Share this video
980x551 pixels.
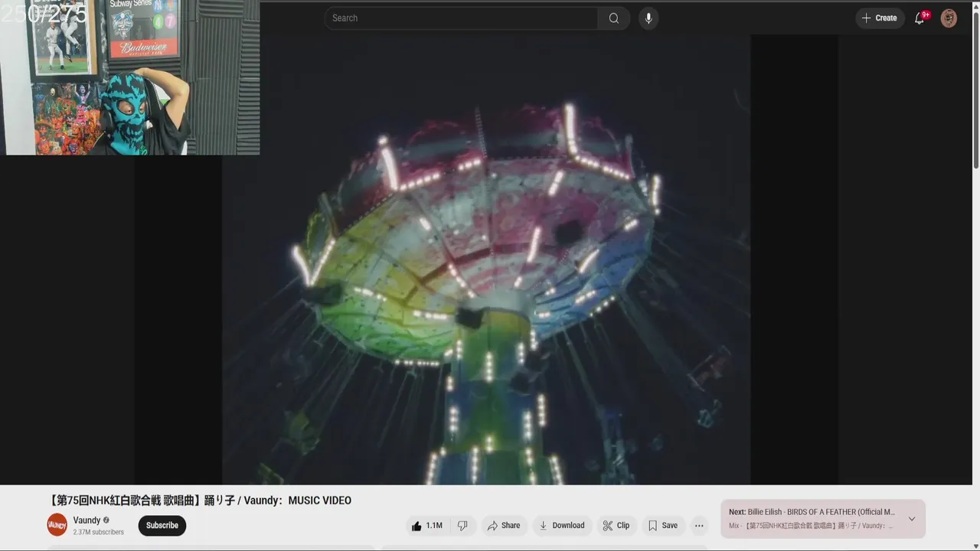(504, 526)
